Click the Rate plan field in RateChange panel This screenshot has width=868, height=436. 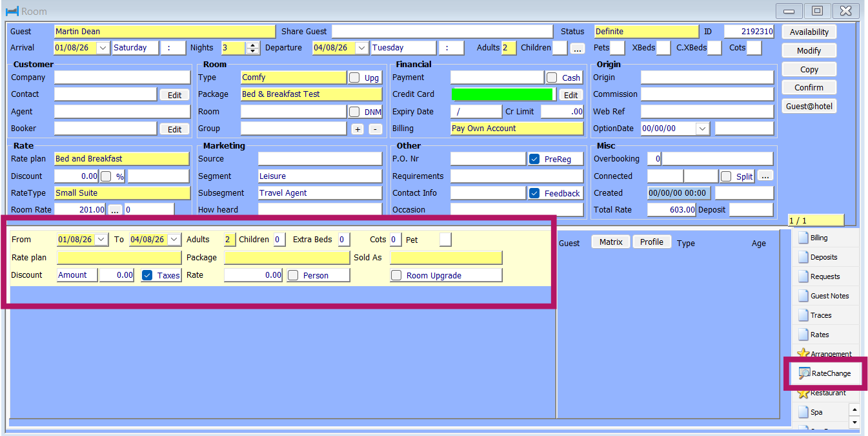[x=119, y=258]
